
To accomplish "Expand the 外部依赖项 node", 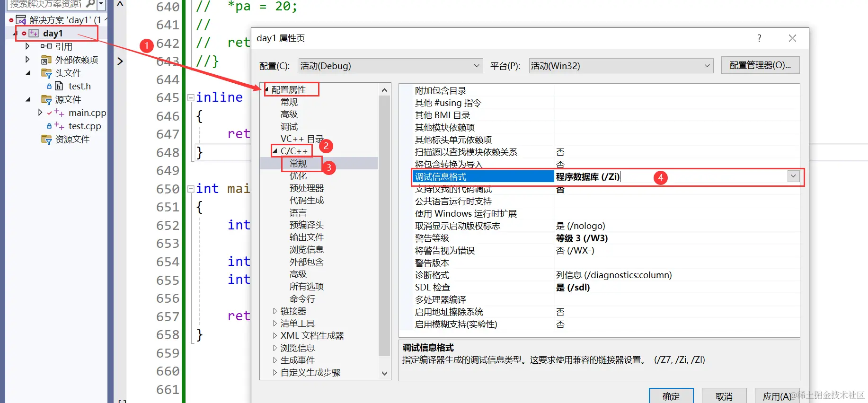I will click(27, 60).
